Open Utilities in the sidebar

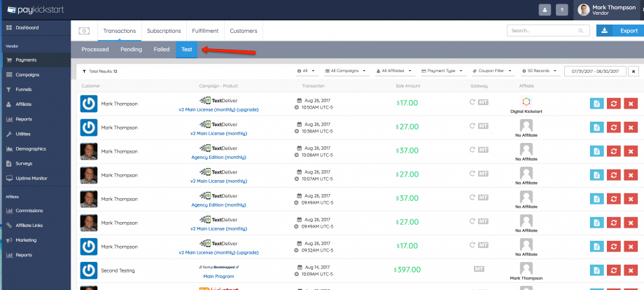pos(35,134)
